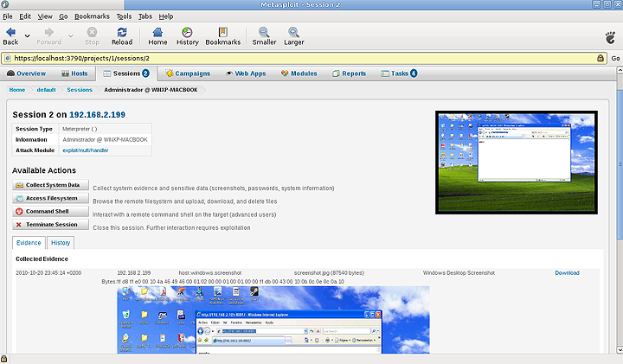Viewport: 623px width, 364px height.
Task: Click the Tasks count badge
Action: (x=414, y=73)
